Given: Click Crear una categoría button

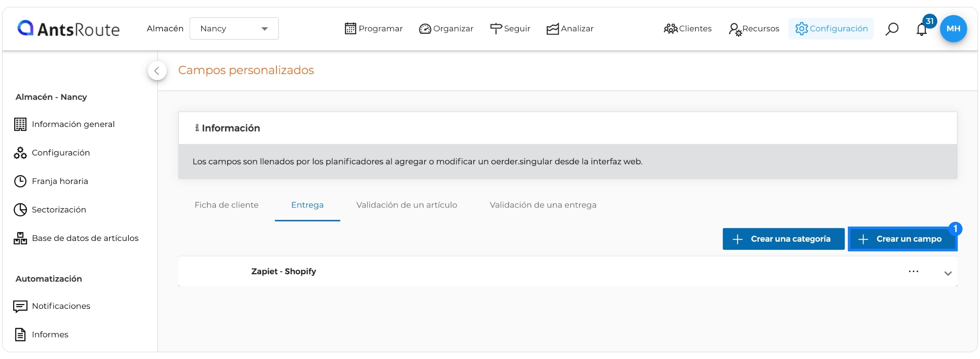Looking at the screenshot, I should [x=784, y=239].
